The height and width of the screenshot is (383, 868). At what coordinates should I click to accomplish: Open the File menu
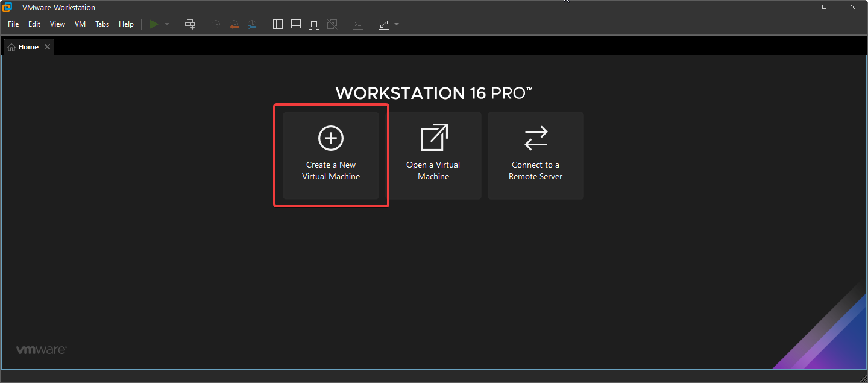click(x=13, y=24)
